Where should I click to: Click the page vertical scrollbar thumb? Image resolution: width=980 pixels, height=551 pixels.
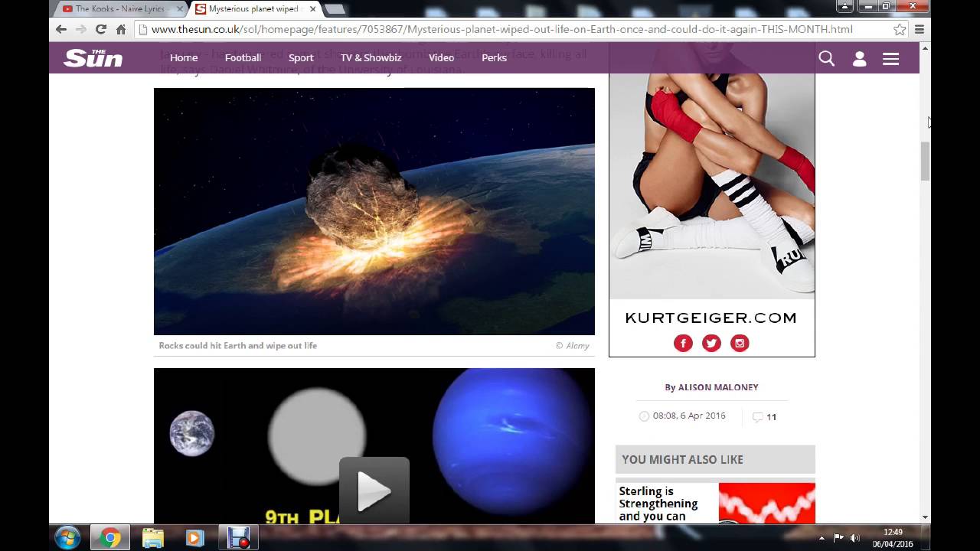click(925, 161)
